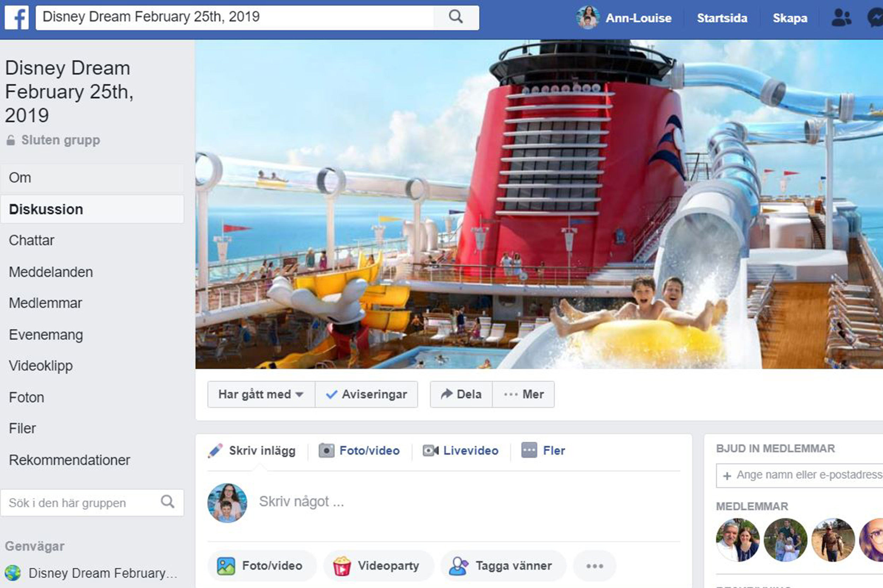Select the Foto/video composer tab
883x588 pixels.
(360, 450)
